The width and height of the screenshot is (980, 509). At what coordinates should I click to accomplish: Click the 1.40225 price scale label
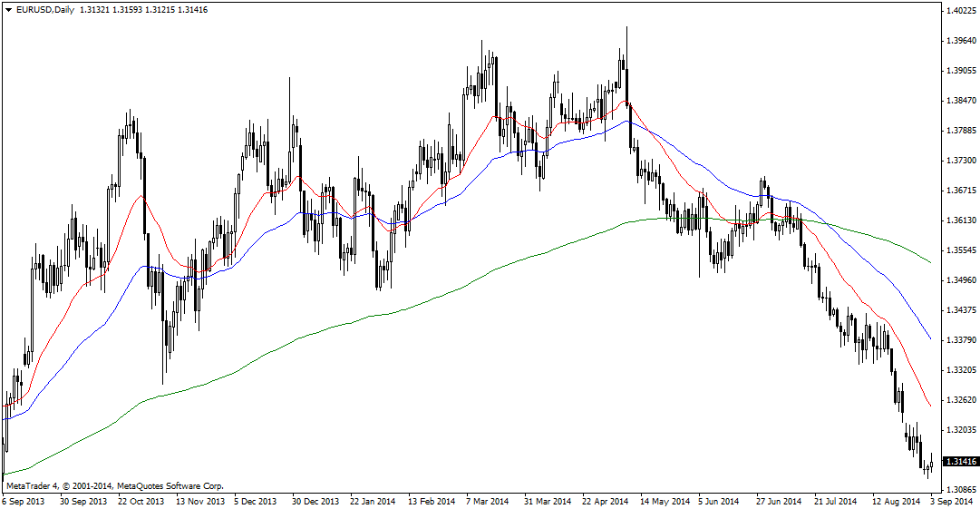coord(961,11)
